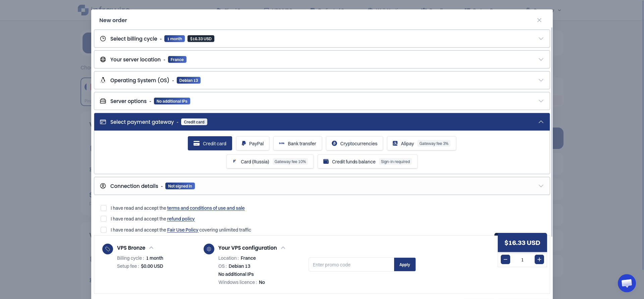Click the Debian 13 badge
This screenshot has width=644, height=299.
[189, 80]
